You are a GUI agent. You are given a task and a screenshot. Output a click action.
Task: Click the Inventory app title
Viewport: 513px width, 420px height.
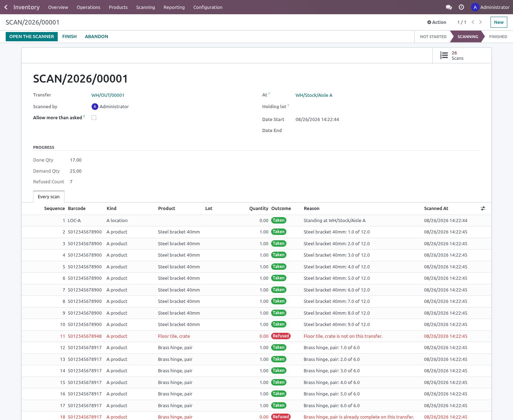26,7
